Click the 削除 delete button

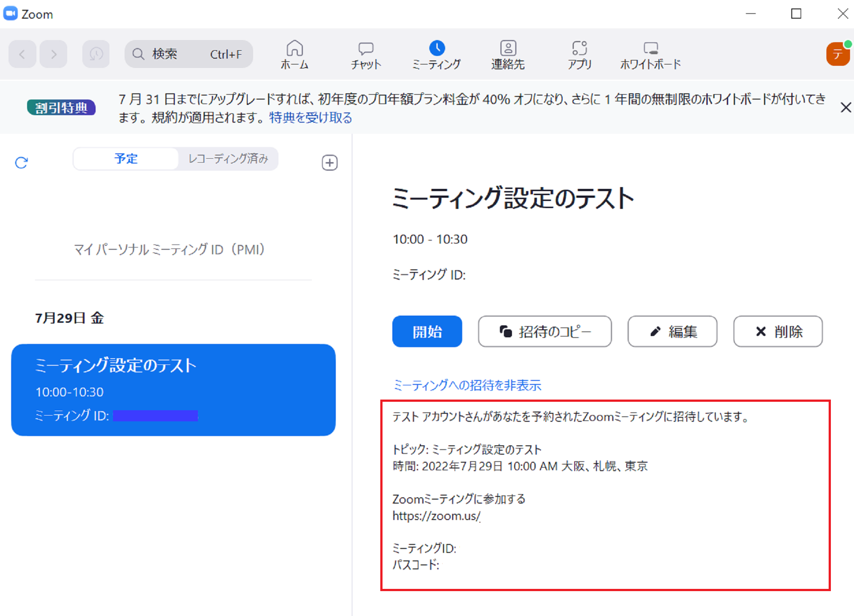(778, 332)
